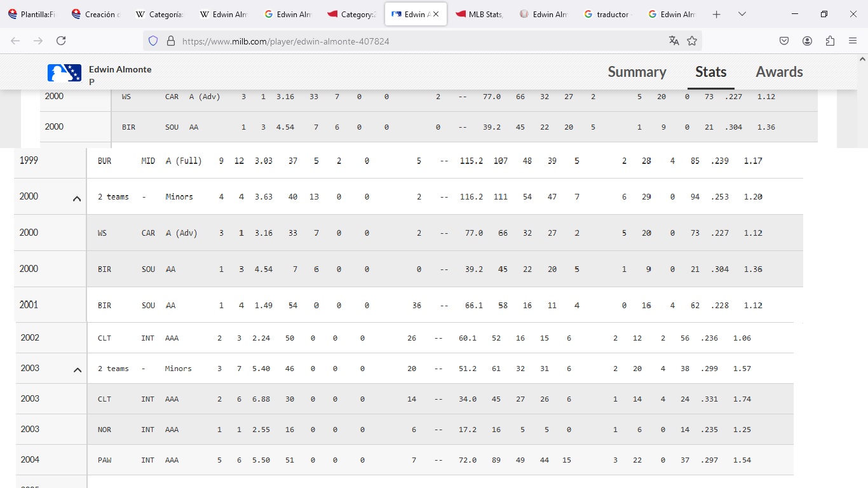The width and height of the screenshot is (868, 488).
Task: Open a new browser tab
Action: click(717, 14)
